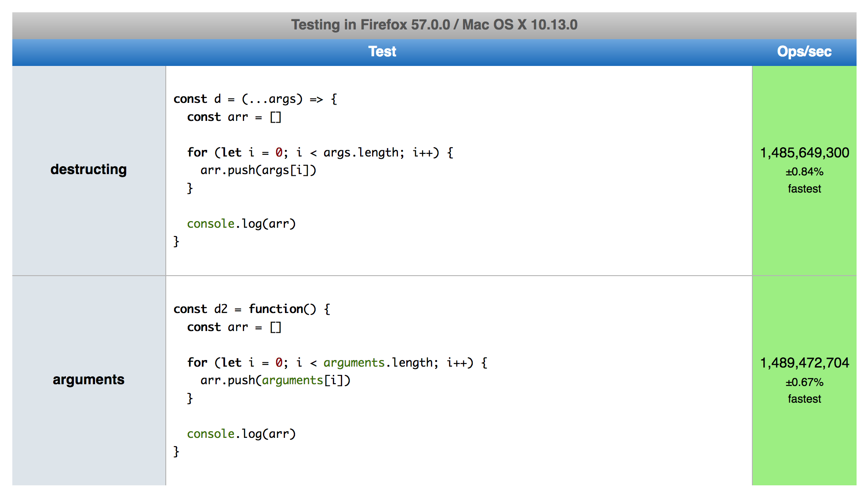Viewport: 868px width, 495px height.
Task: Click the 'i < arguments.length' for loop line
Action: pyautogui.click(x=337, y=363)
